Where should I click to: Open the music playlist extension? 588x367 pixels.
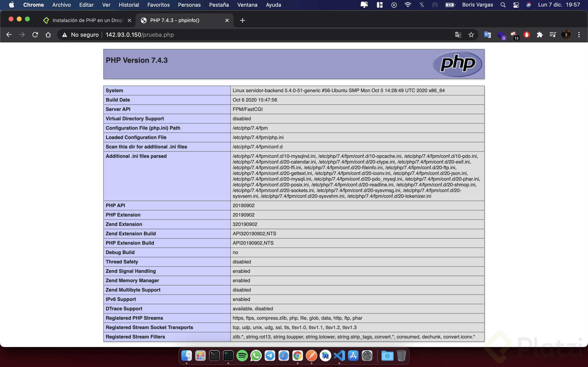552,35
